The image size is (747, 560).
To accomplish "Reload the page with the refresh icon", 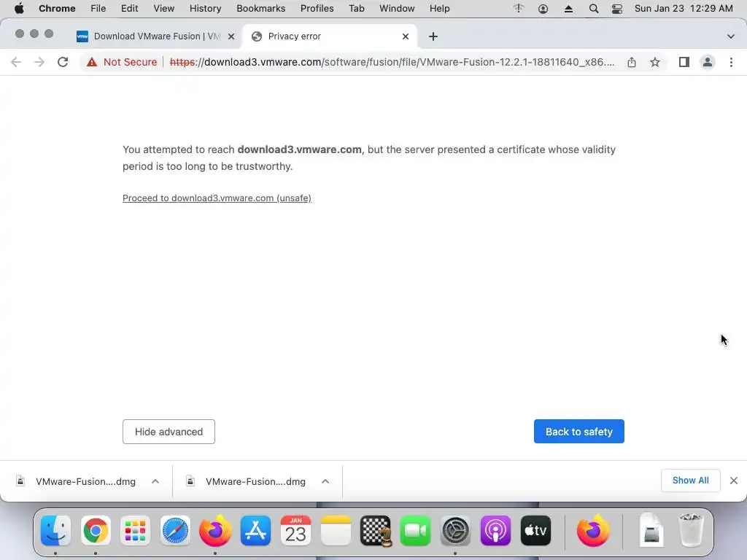I will tap(63, 62).
